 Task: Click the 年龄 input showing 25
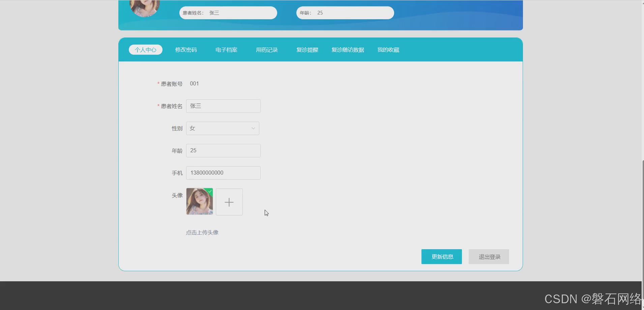point(223,150)
